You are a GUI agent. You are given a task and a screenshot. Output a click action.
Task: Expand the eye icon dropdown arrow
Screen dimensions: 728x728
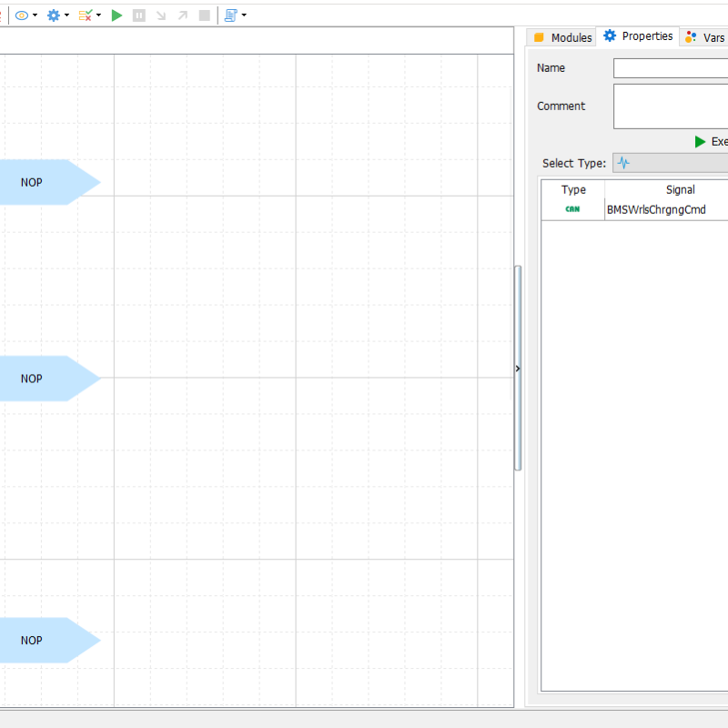[35, 15]
